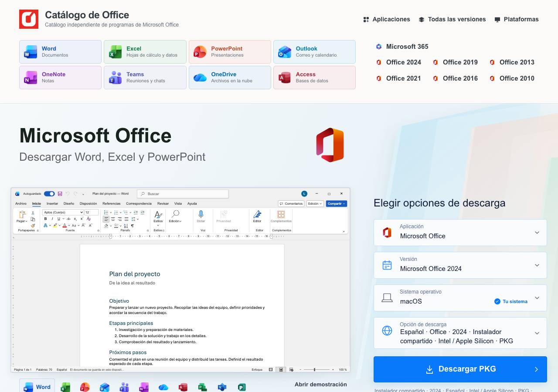Expand the Aplicación dropdown

(460, 233)
